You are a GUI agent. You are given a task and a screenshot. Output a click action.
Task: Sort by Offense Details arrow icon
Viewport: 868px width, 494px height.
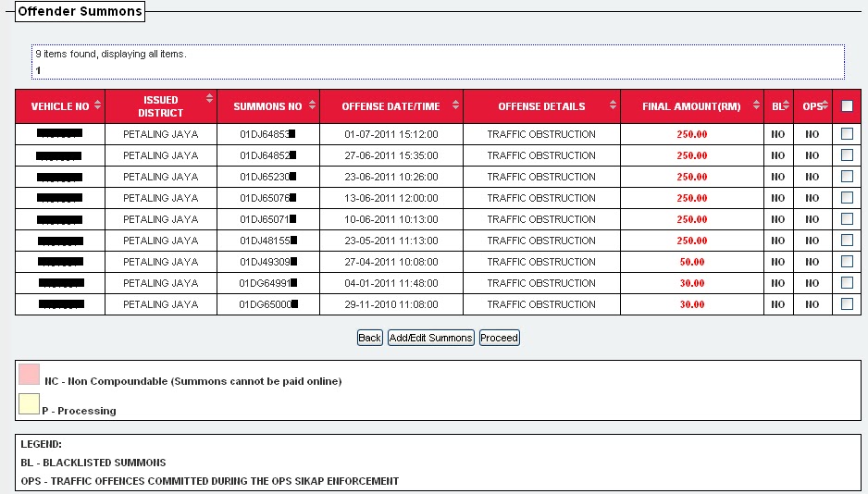(613, 105)
